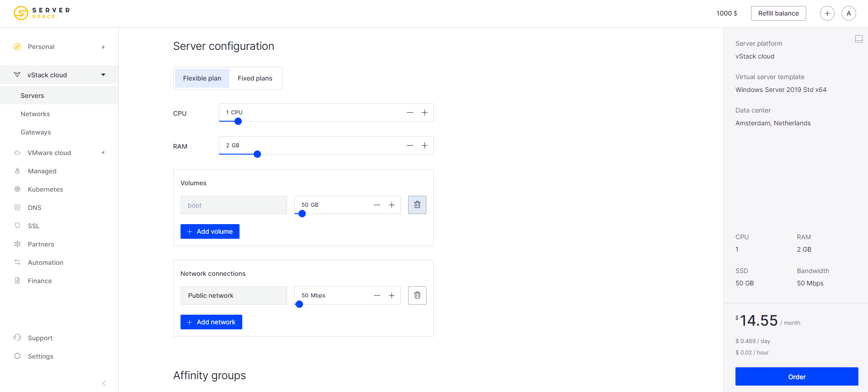Image resolution: width=868 pixels, height=392 pixels.
Task: Open the account avatar menu
Action: coord(848,13)
